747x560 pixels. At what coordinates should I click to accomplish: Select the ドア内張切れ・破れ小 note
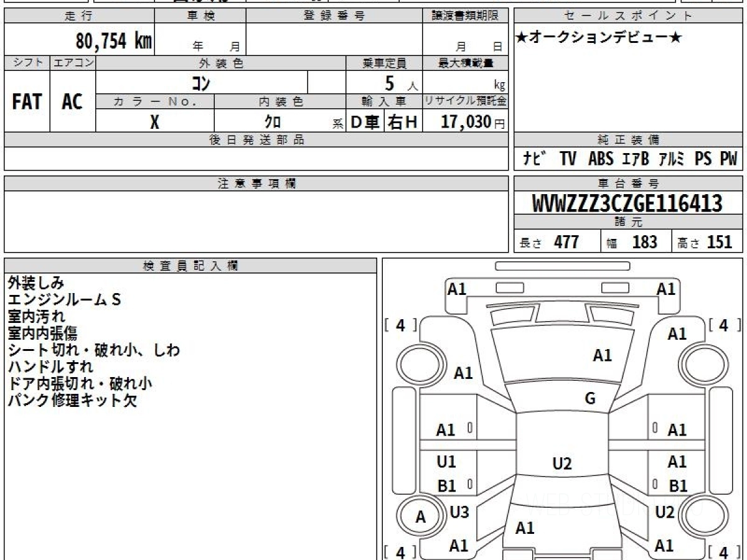80,384
